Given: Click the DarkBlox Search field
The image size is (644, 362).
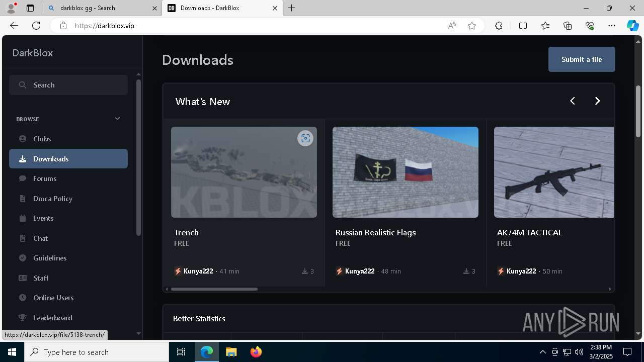Looking at the screenshot, I should pyautogui.click(x=68, y=85).
